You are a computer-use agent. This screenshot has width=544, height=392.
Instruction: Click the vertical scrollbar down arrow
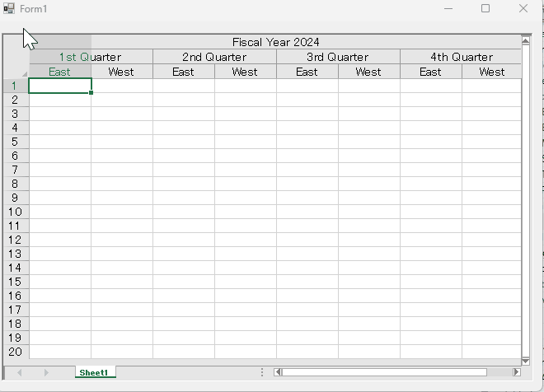tap(526, 361)
